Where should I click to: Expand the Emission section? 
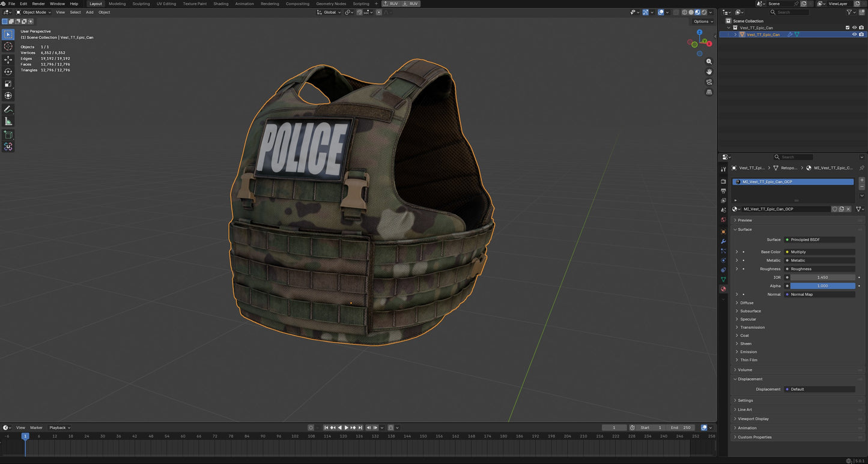[x=748, y=352]
